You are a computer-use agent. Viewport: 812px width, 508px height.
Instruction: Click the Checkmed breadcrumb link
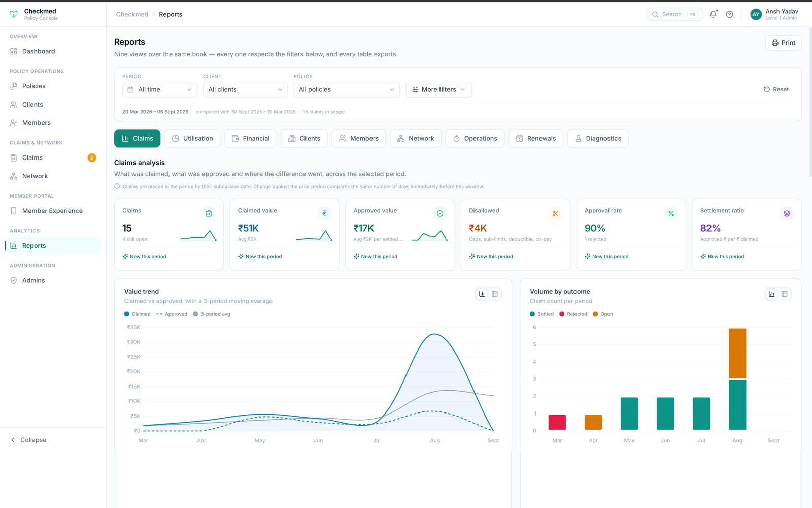point(132,14)
